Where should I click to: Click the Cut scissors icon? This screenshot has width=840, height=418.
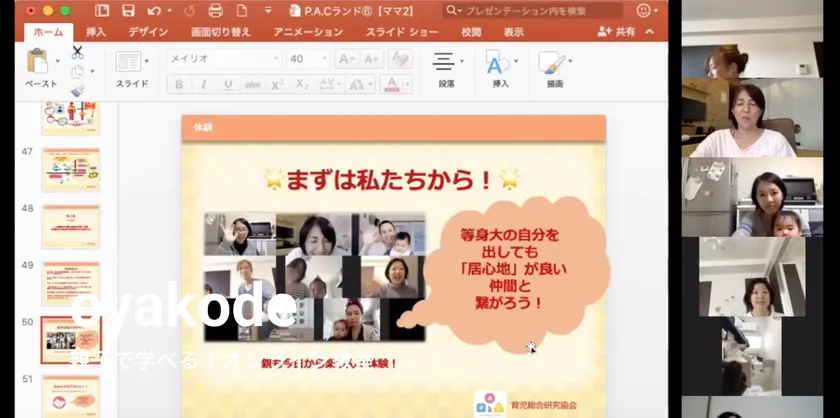[77, 51]
